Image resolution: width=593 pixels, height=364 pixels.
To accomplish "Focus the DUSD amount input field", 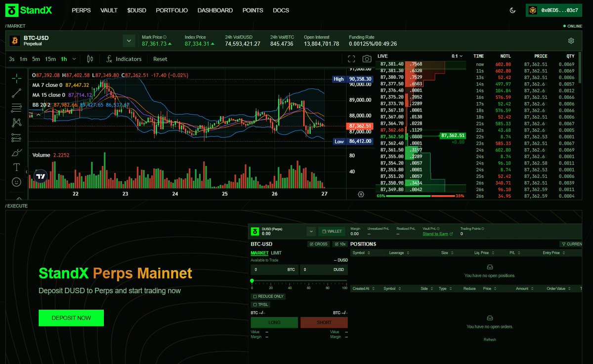I will pos(324,270).
